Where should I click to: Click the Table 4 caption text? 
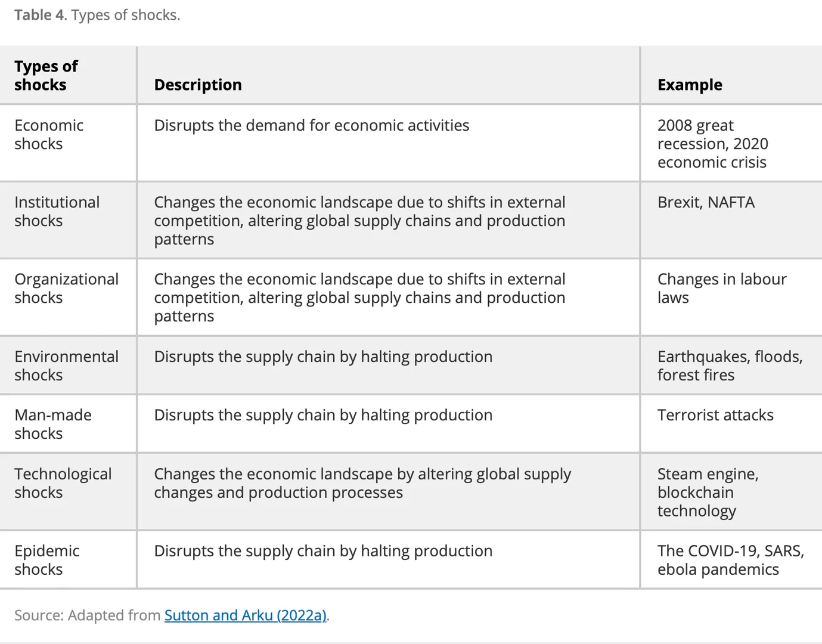pos(97,15)
